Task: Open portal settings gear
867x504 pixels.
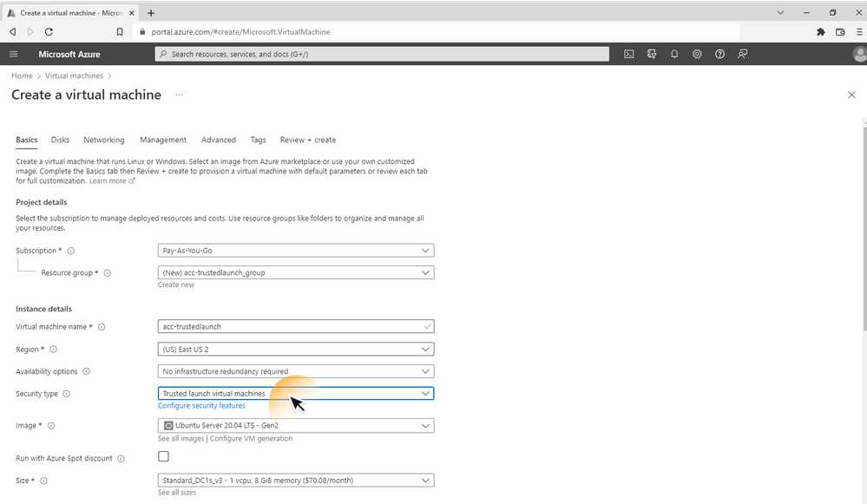Action: pos(697,54)
